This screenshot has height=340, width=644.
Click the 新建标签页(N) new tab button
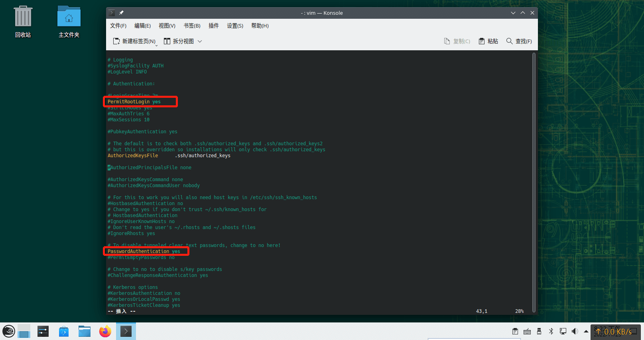[x=134, y=41]
